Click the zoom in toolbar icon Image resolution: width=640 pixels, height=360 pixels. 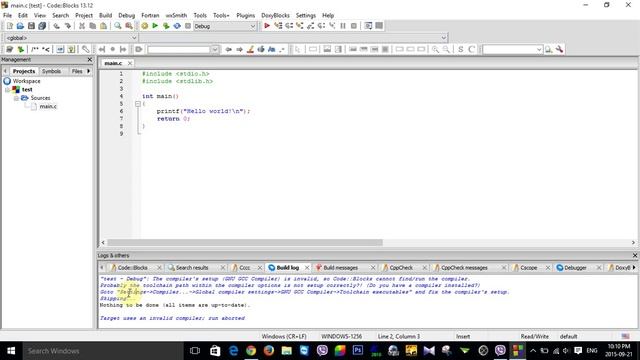point(436,49)
